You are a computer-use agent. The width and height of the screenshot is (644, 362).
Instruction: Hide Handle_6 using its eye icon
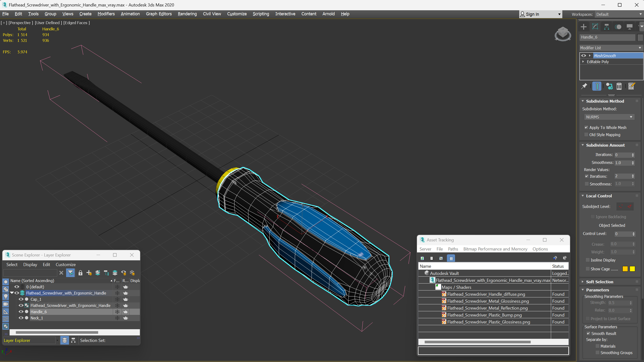pos(21,312)
